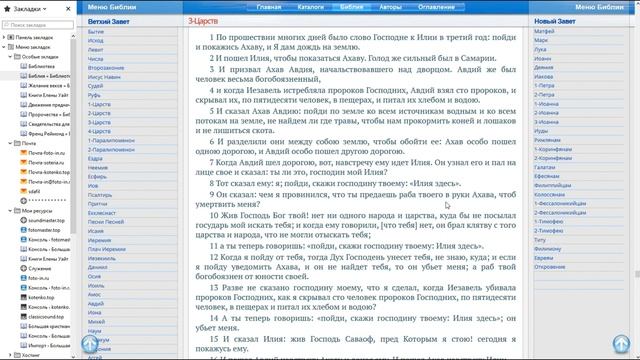The height and width of the screenshot is (360, 640).
Task: Click the Служение bookmark globe icon
Action: click(x=24, y=268)
